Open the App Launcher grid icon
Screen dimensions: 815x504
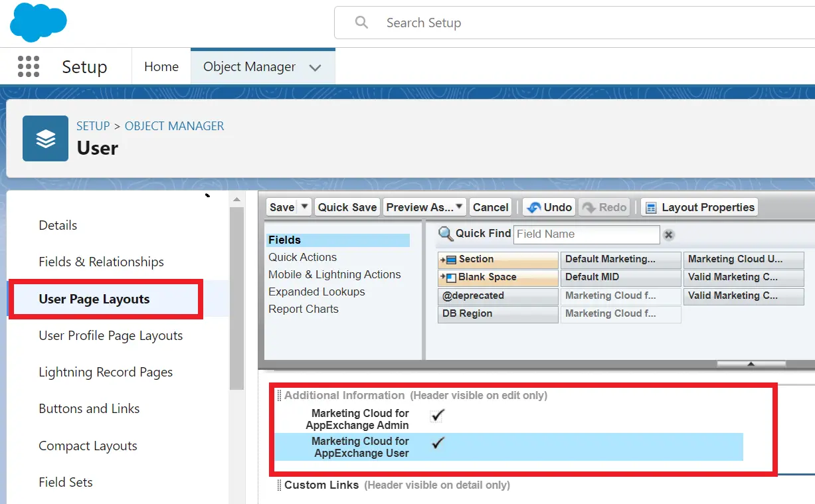point(29,66)
